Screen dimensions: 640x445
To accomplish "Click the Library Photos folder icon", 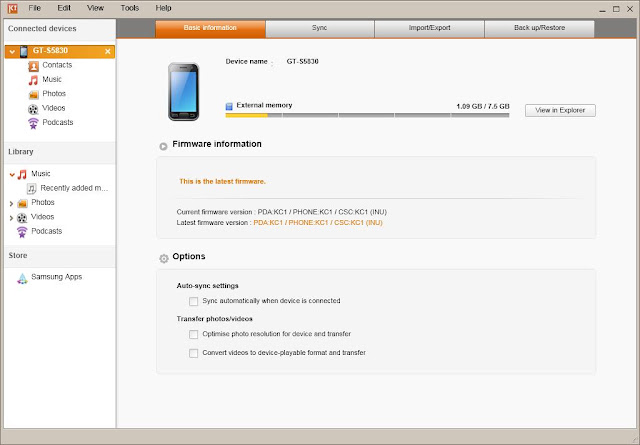I will point(22,203).
